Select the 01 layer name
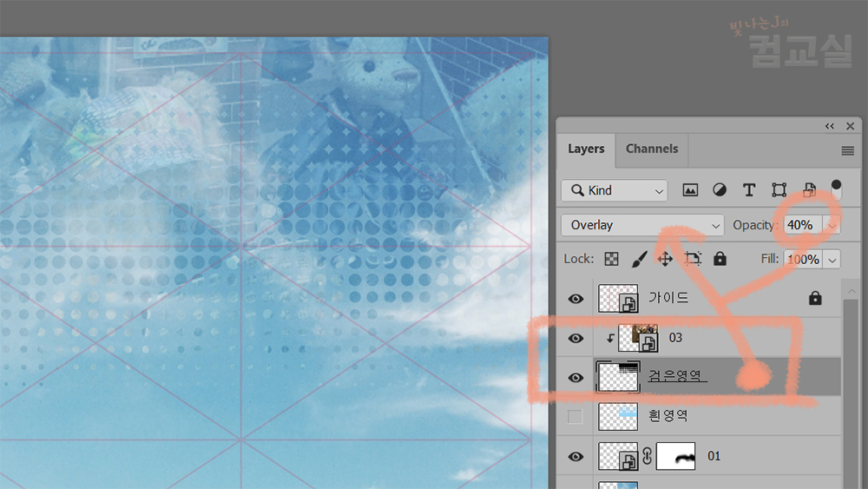The width and height of the screenshot is (868, 489). pos(714,456)
